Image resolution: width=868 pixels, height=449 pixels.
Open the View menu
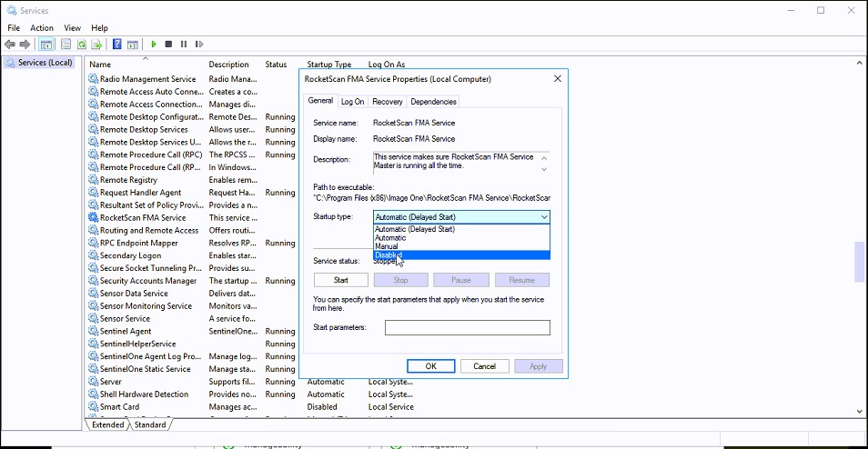pyautogui.click(x=73, y=27)
